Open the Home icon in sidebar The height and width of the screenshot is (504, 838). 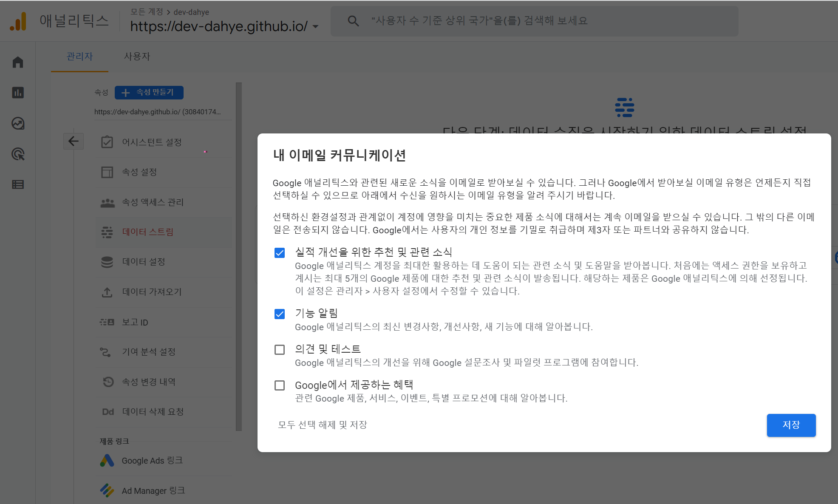click(x=18, y=62)
